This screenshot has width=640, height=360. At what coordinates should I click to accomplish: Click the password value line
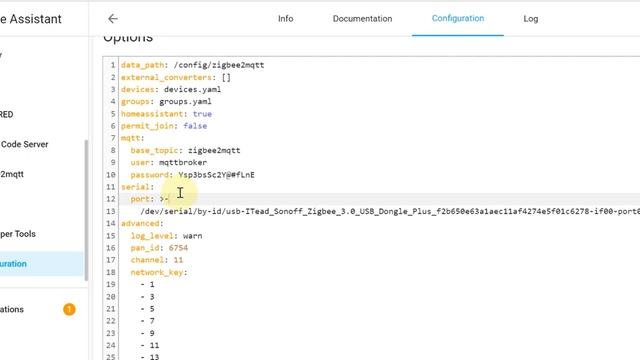(216, 175)
